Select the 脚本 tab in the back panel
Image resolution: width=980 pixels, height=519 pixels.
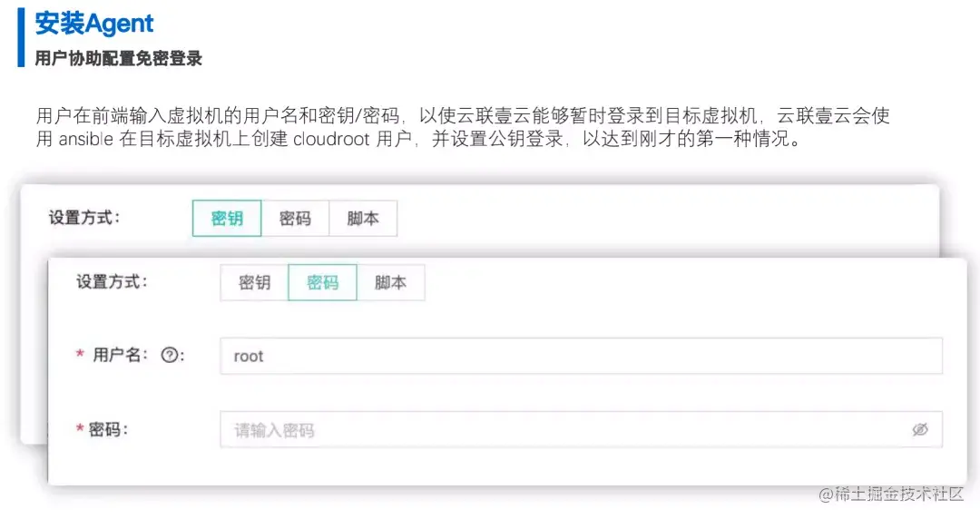(x=363, y=219)
